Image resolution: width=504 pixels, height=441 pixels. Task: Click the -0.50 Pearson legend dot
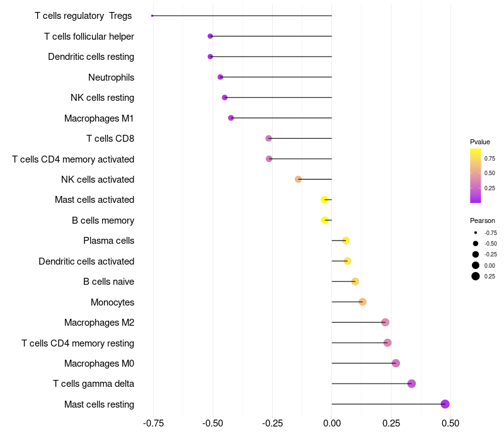[x=476, y=243]
